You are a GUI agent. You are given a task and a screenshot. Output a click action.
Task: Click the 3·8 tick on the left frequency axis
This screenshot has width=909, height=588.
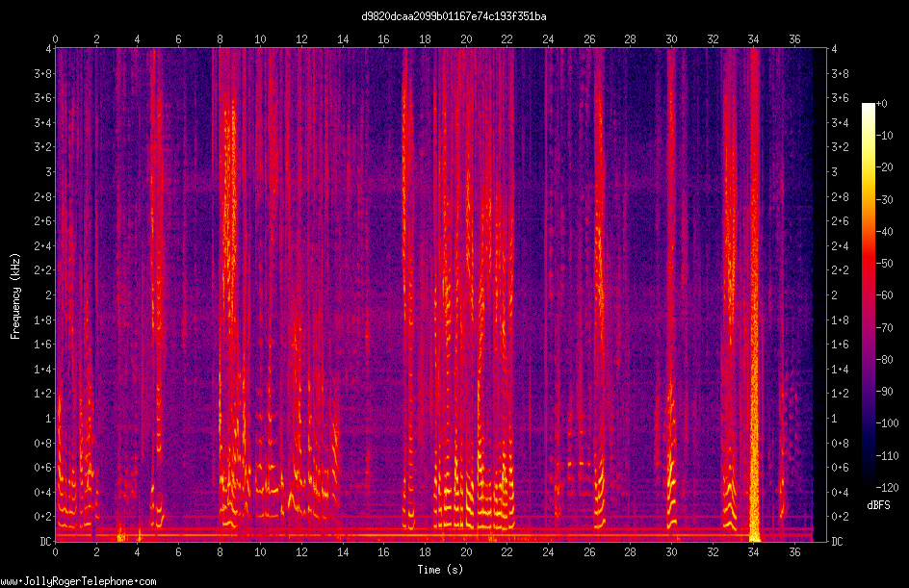pyautogui.click(x=43, y=73)
